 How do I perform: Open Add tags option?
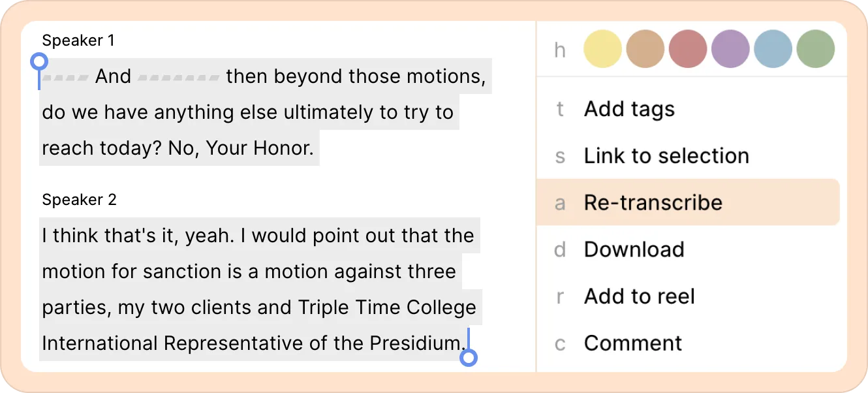(x=629, y=109)
